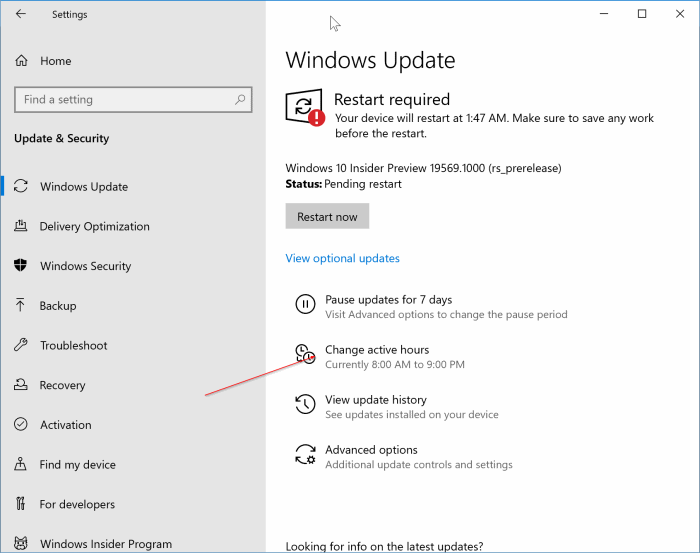Screen dimensions: 700x553
Task: Open Activation settings
Action: (66, 425)
